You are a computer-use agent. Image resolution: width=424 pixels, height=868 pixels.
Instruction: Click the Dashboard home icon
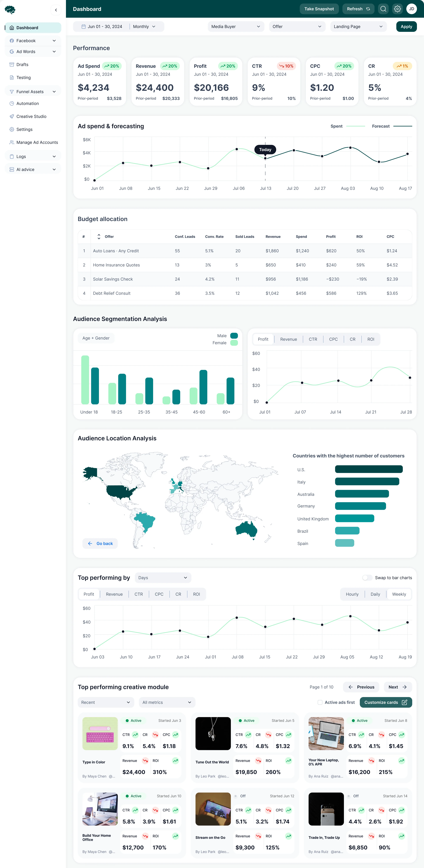click(12, 28)
